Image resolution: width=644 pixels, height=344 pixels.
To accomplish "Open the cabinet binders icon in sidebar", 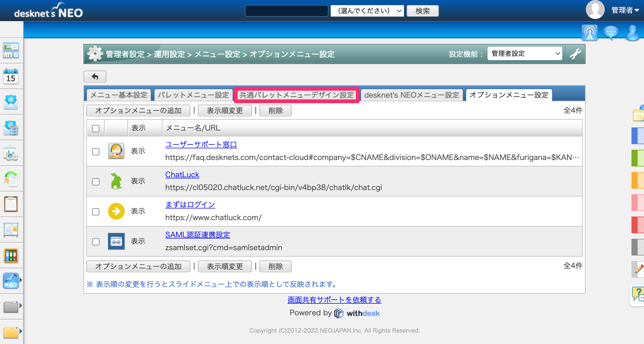I will pos(11,255).
